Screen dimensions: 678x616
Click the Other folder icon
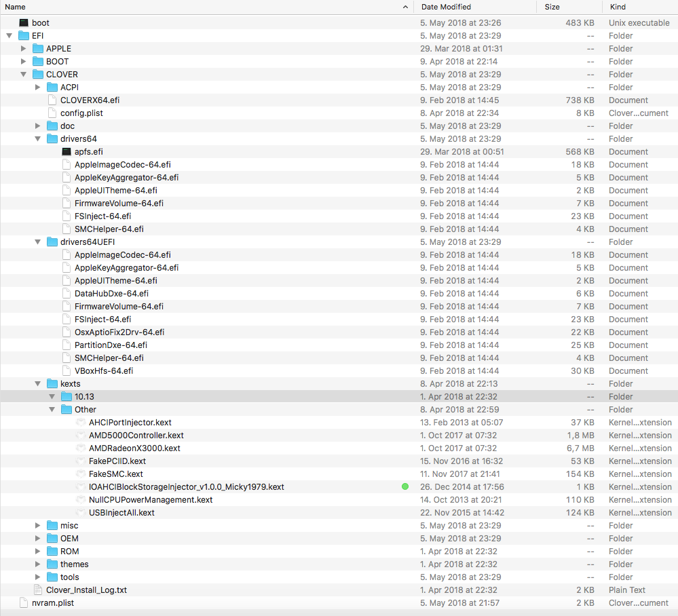pos(67,409)
